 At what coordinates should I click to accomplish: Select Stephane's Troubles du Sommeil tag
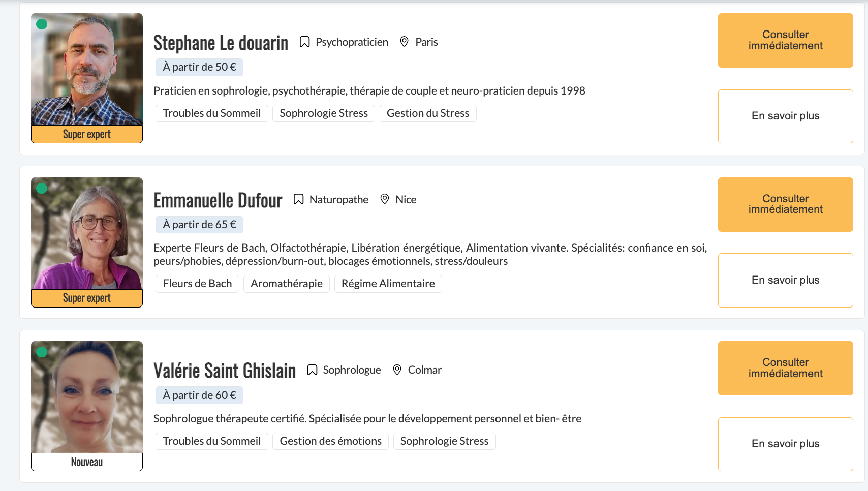(x=211, y=113)
